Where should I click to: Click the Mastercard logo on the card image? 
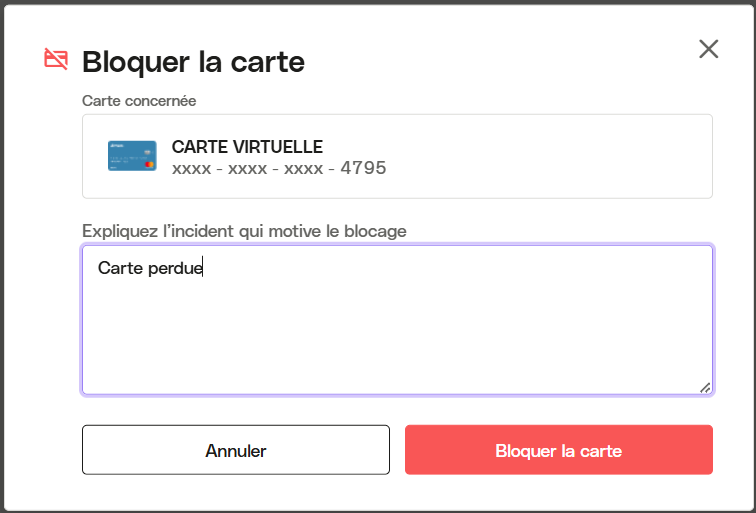(149, 164)
